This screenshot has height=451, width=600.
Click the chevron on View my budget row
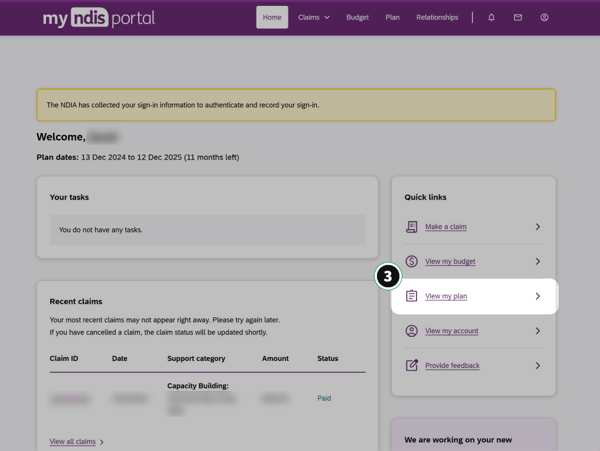538,261
